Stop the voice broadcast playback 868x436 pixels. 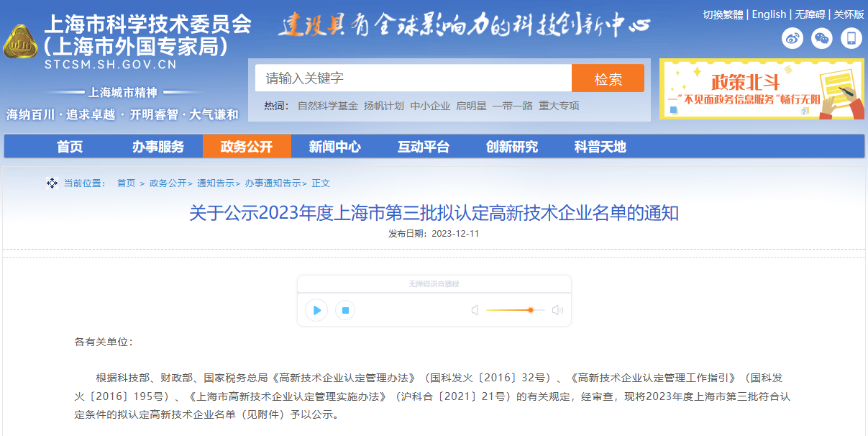pos(345,309)
